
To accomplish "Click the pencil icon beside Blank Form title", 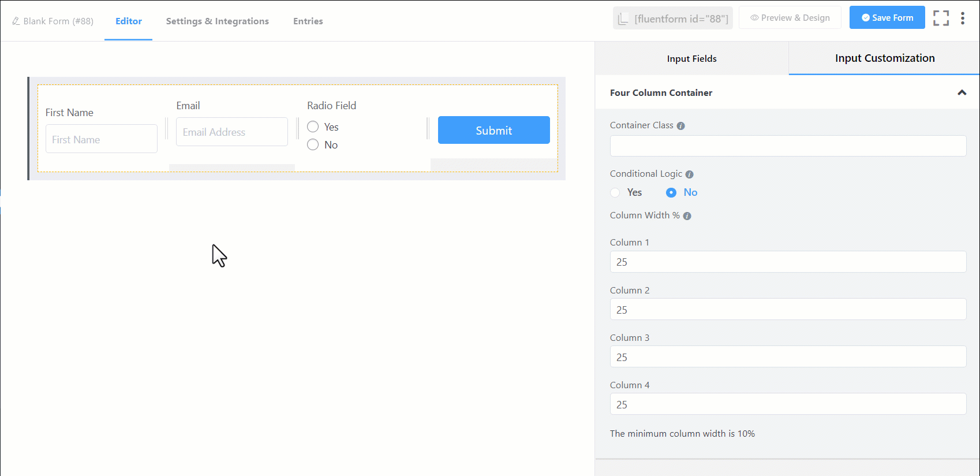I will [x=16, y=21].
